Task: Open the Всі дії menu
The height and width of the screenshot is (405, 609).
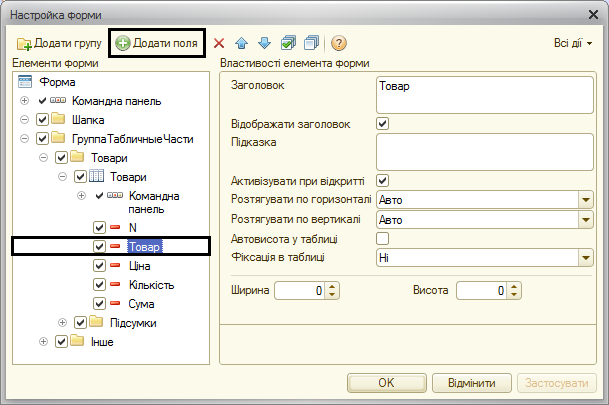Action: (573, 43)
